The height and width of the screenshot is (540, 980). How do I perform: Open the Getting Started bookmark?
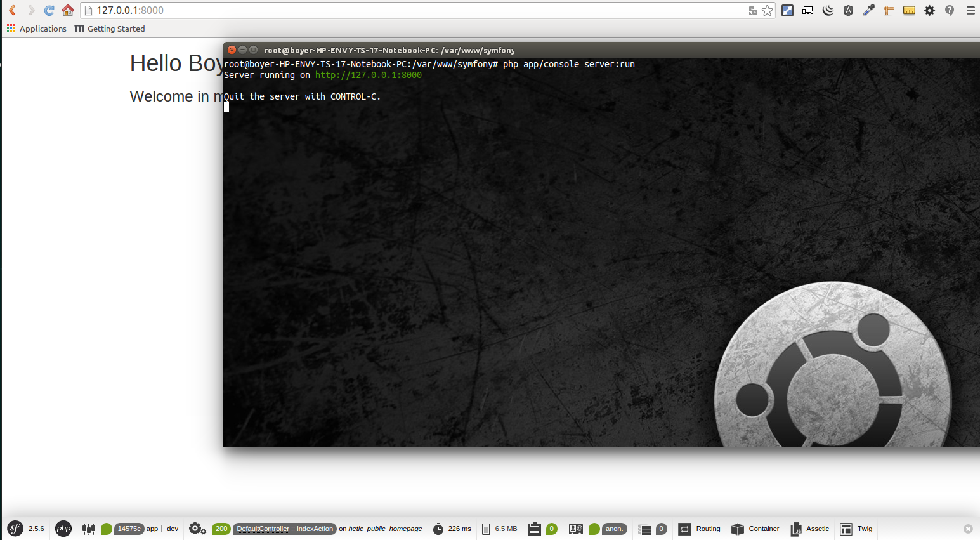click(110, 29)
